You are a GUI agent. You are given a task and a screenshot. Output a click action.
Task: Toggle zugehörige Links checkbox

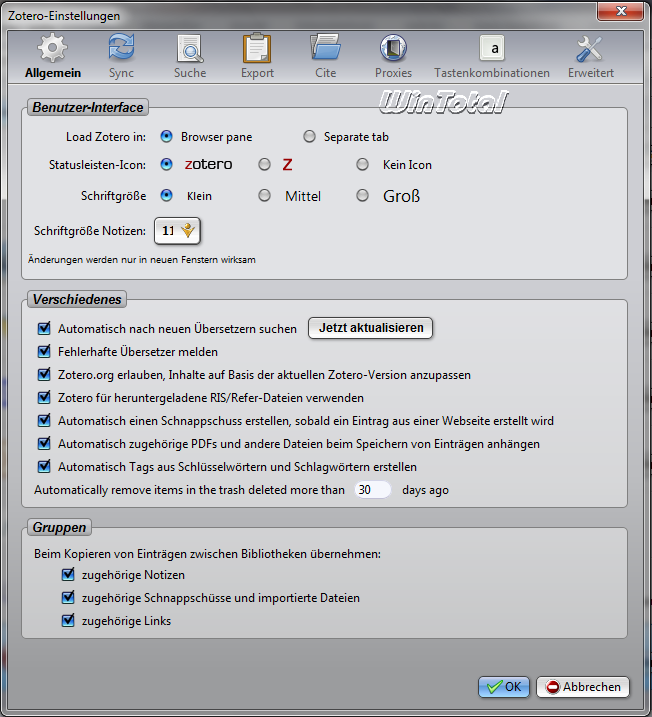point(68,621)
